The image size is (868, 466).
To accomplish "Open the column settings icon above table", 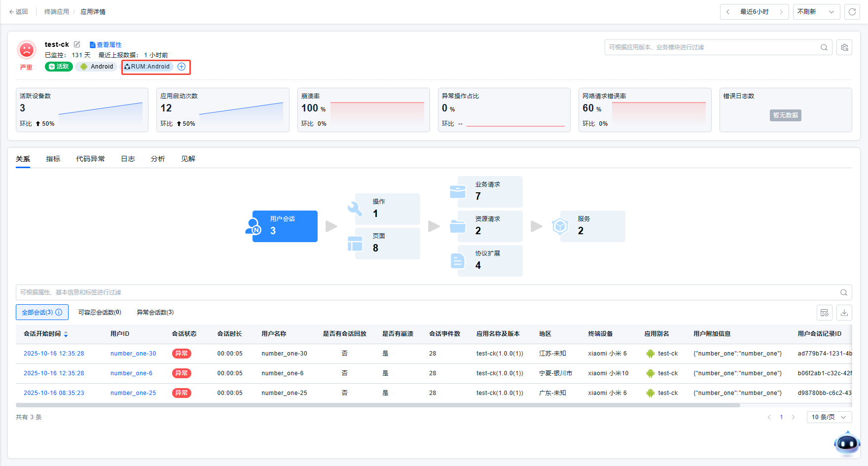I will point(824,313).
